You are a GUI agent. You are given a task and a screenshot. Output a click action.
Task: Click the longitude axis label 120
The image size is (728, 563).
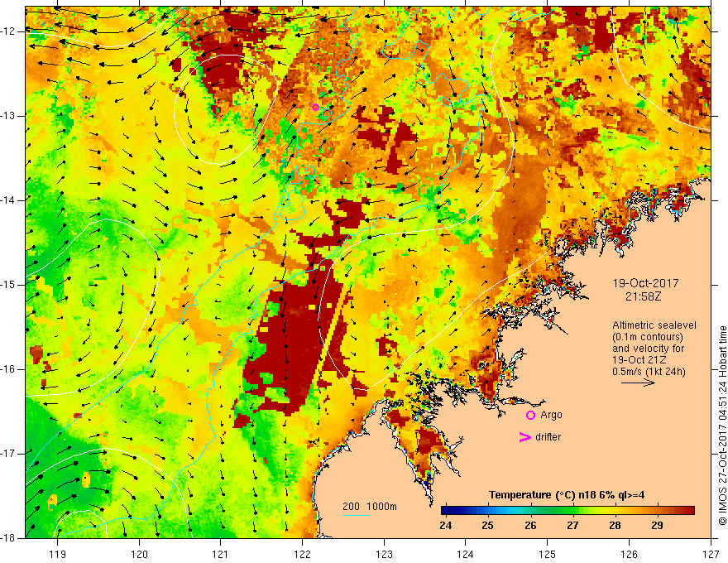point(139,554)
